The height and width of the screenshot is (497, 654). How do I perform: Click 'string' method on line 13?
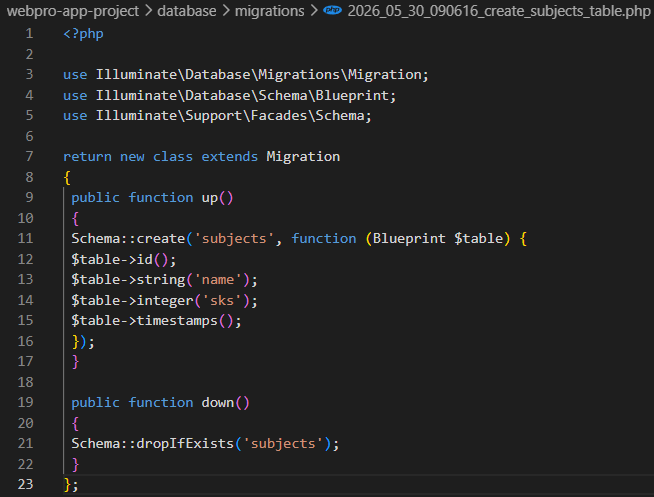[161, 279]
